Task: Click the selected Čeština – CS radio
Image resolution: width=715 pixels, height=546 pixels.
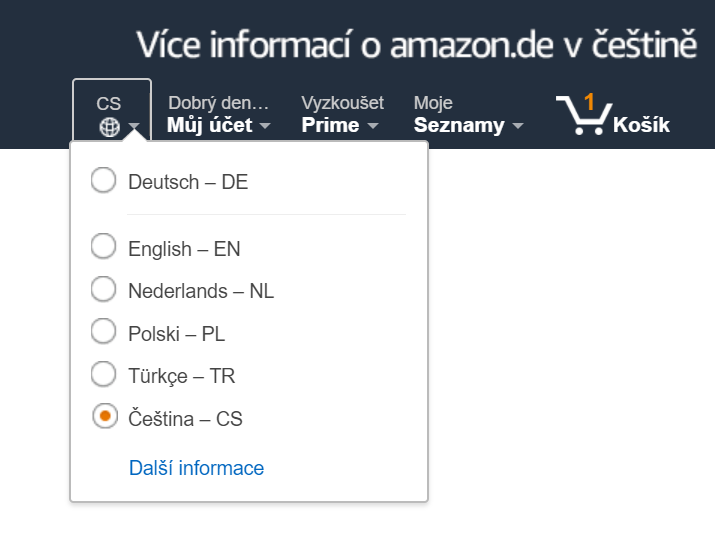Action: coord(105,416)
